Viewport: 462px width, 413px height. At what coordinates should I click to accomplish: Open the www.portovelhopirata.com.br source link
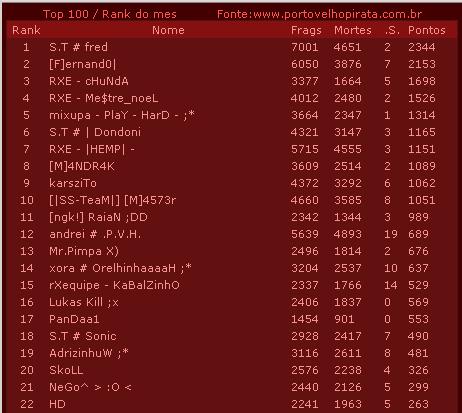pos(337,14)
